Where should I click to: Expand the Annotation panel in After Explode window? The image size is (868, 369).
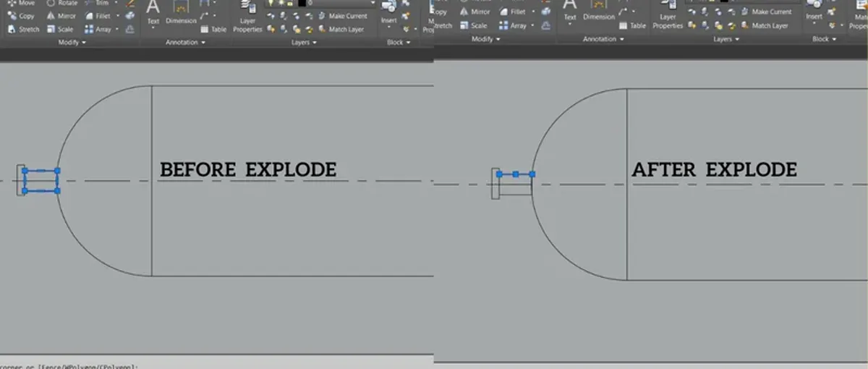pyautogui.click(x=604, y=39)
